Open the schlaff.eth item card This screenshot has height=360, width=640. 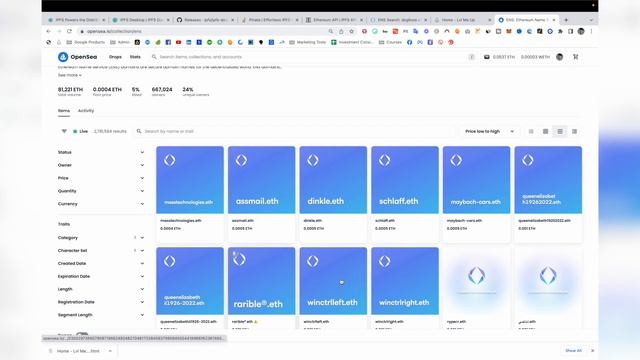coord(405,194)
